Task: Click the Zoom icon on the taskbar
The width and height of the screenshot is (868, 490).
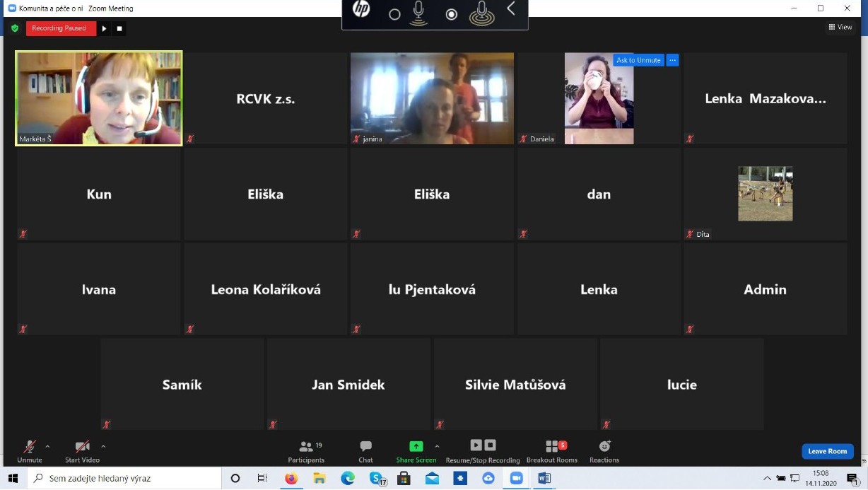Action: (x=516, y=478)
